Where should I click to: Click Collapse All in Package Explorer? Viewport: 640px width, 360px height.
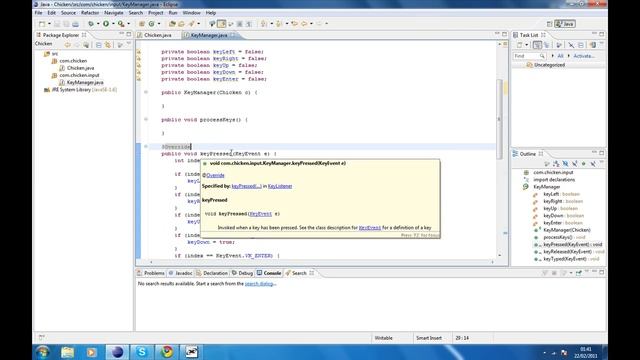[98, 45]
